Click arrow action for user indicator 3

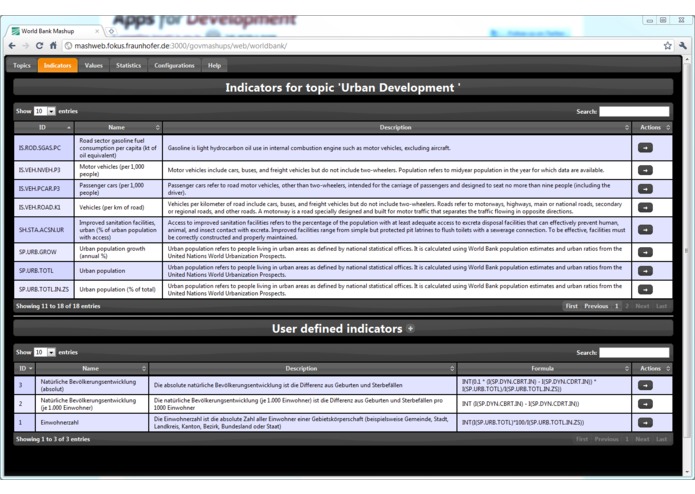click(645, 385)
